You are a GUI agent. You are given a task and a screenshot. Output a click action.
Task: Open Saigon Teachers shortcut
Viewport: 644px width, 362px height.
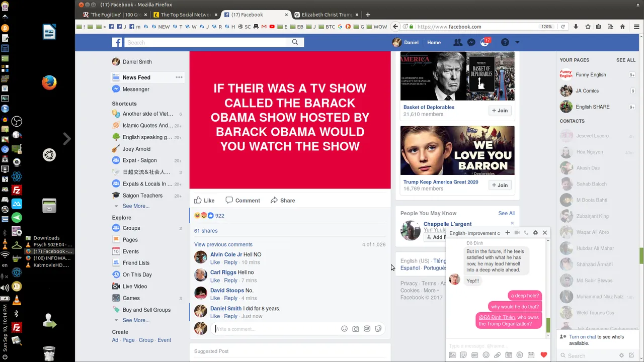pos(142,196)
